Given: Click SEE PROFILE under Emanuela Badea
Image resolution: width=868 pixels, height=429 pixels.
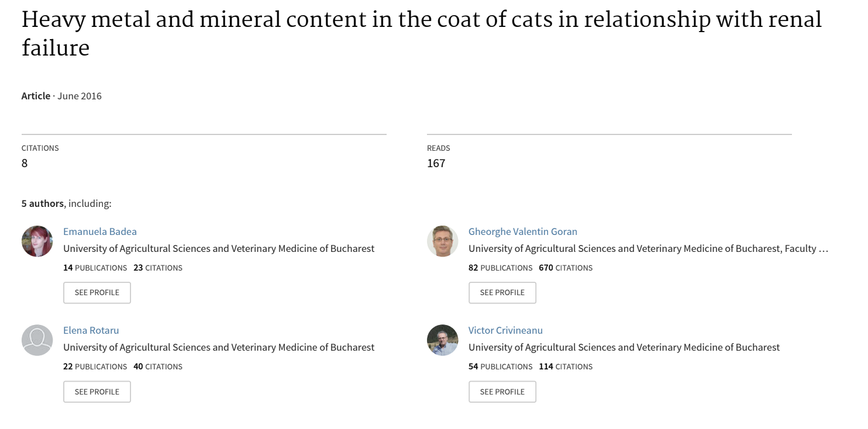Looking at the screenshot, I should click(x=97, y=293).
